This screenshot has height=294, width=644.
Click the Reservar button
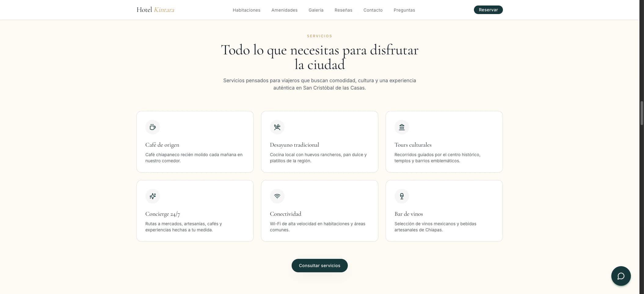point(488,10)
